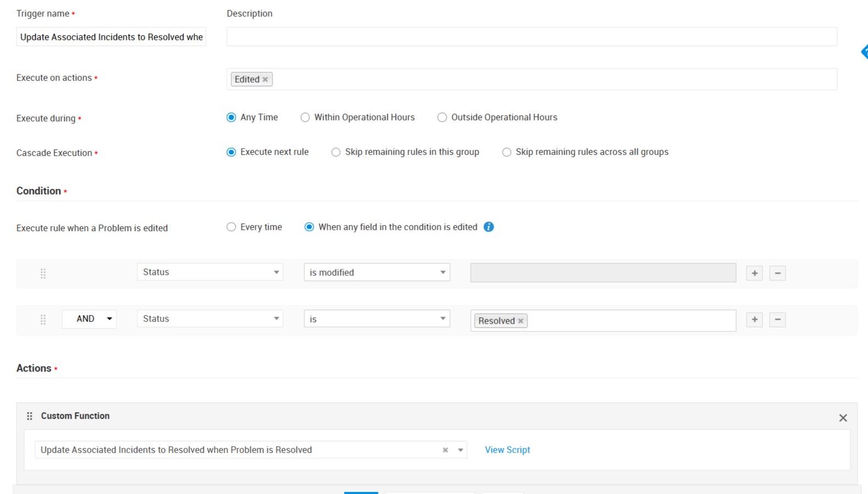Choose Execute next rule option

231,152
